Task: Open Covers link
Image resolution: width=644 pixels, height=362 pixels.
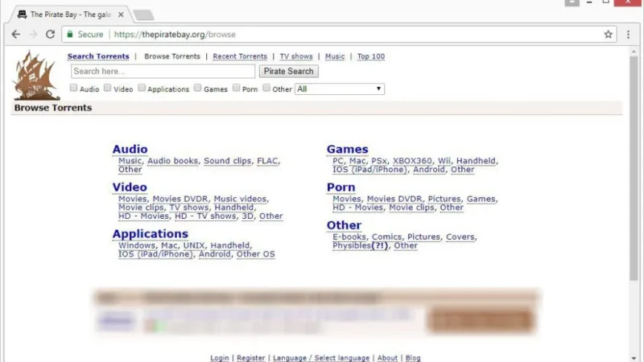Action: point(460,237)
